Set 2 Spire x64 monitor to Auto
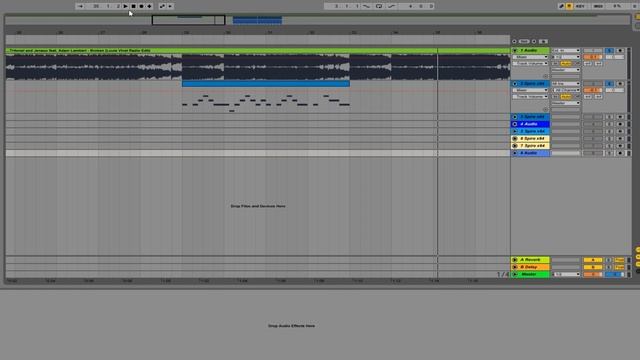The width and height of the screenshot is (640, 360). coord(566,97)
